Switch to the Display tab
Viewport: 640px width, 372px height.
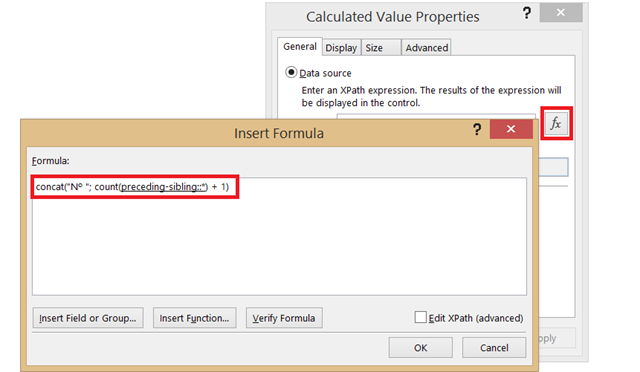(x=341, y=48)
